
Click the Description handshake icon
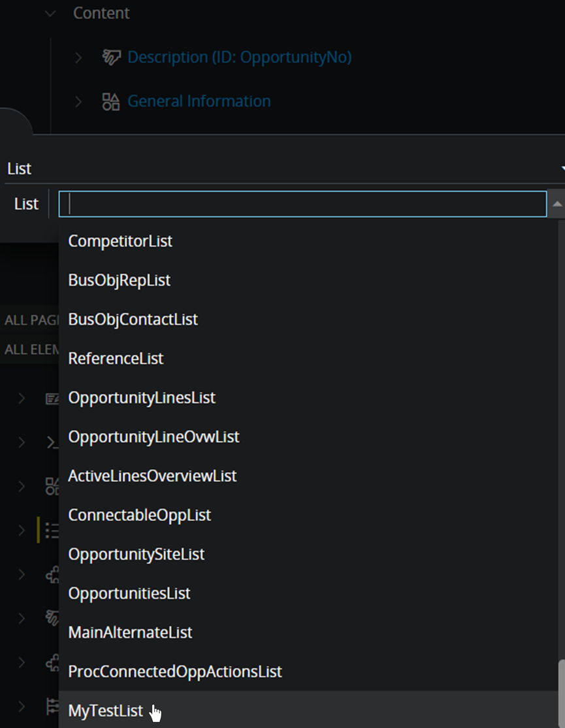pyautogui.click(x=112, y=58)
